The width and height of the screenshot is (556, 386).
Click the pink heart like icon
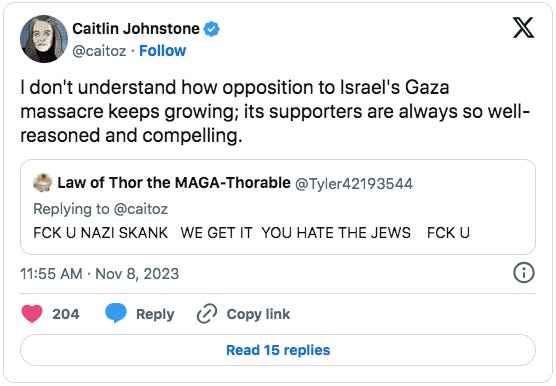32,314
